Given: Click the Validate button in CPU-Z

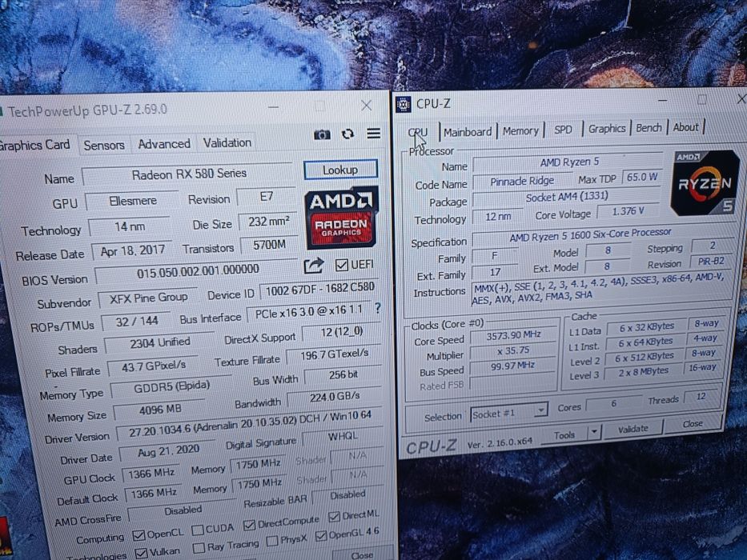Looking at the screenshot, I should [x=633, y=429].
